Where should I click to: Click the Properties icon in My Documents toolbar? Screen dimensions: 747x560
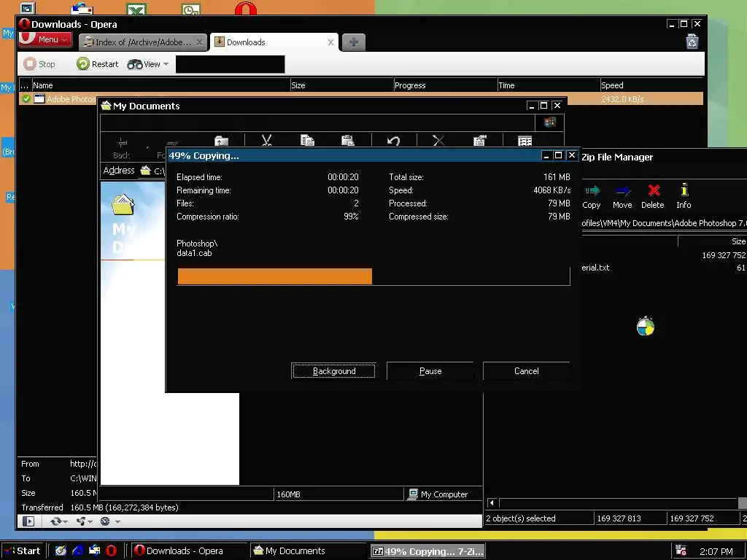tap(480, 141)
